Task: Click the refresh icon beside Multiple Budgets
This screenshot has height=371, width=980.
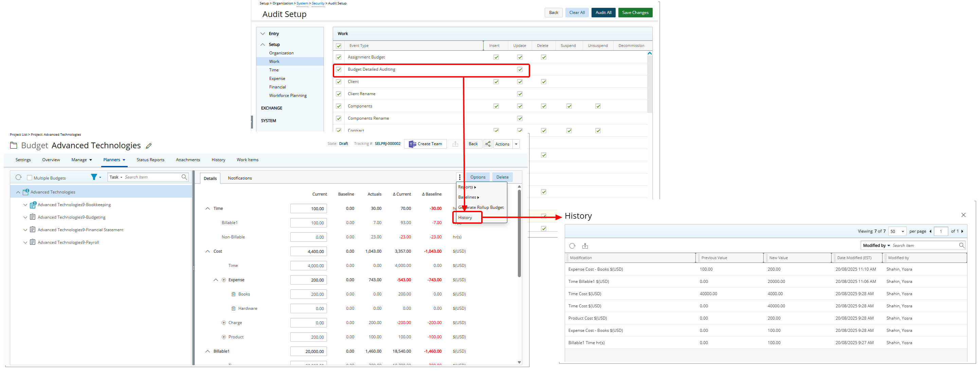Action: [18, 177]
